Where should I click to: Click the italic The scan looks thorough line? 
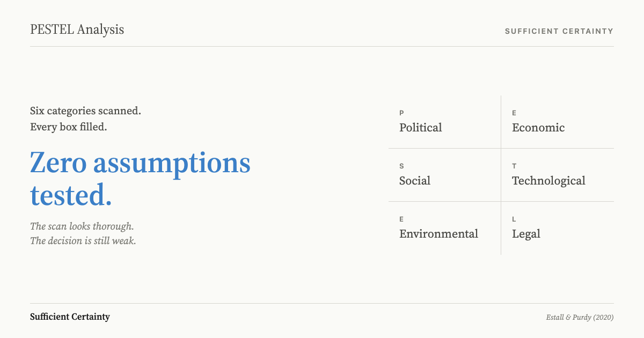point(82,226)
